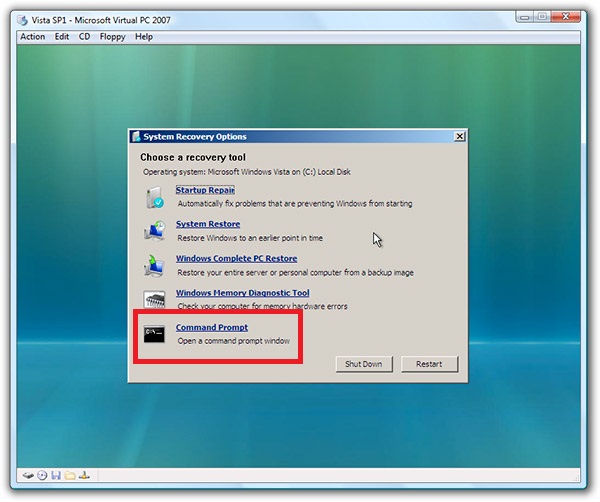Click 'Automatically fix problems' description text

295,204
